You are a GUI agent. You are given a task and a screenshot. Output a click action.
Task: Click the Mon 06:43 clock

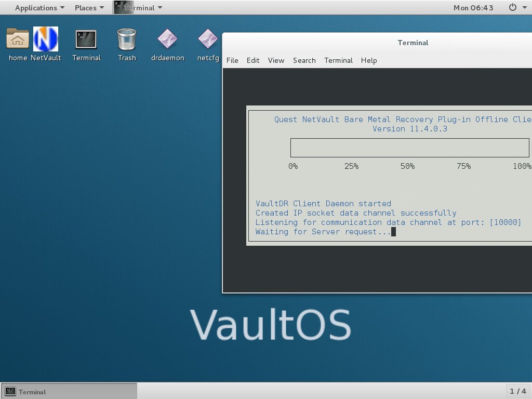click(x=473, y=7)
